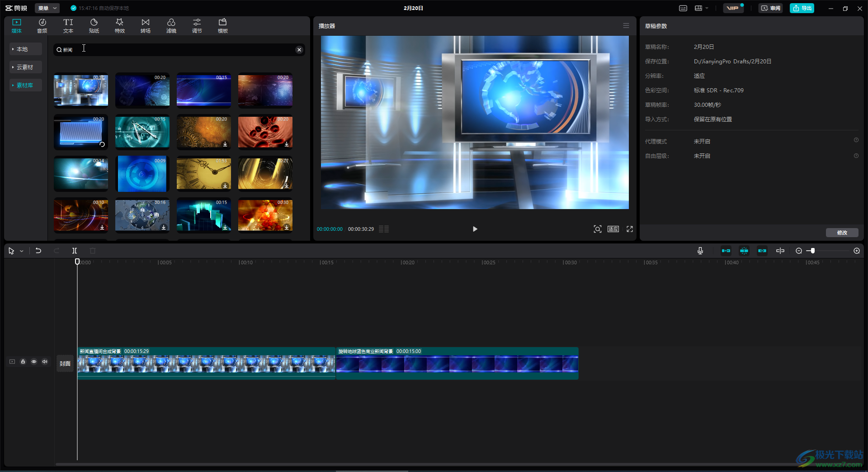Click the timeline zoom slider handle
The image size is (868, 472).
click(x=812, y=251)
